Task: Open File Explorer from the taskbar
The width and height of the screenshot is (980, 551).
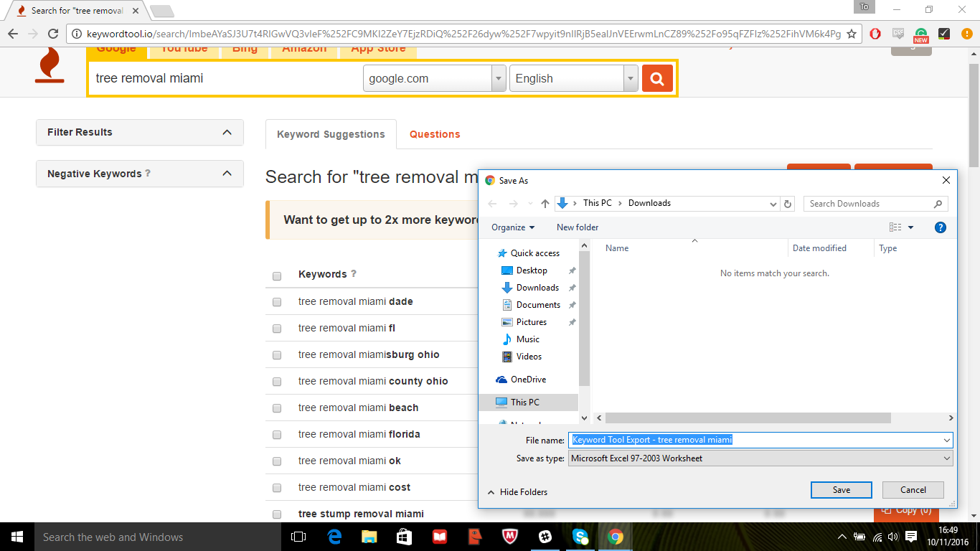Action: (369, 537)
